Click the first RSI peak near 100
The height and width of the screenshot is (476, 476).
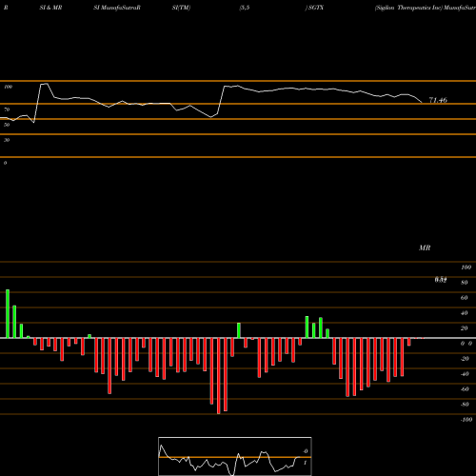(45, 84)
